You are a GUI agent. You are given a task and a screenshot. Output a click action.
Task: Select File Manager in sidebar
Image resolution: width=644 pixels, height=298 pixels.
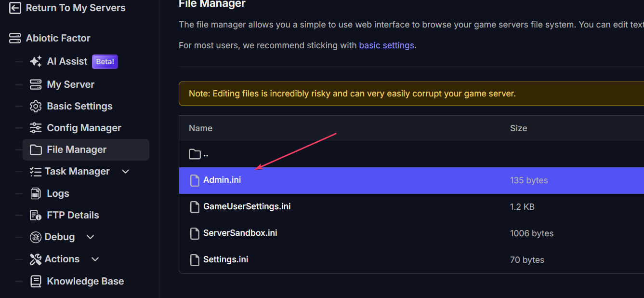pos(86,149)
